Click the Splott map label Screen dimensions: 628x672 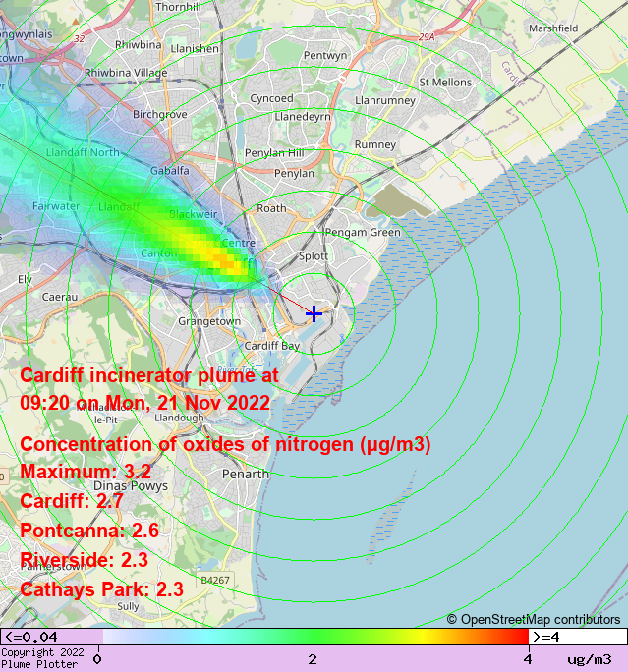(314, 256)
